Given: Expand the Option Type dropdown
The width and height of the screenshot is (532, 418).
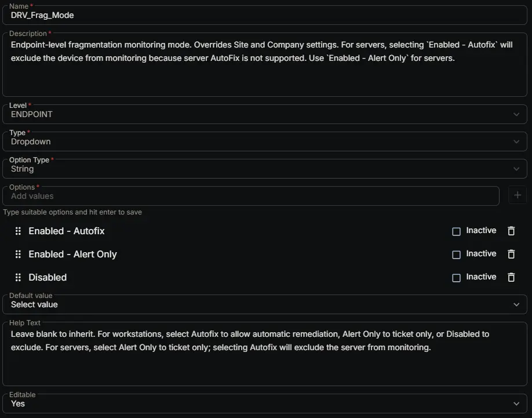Looking at the screenshot, I should pos(265,169).
